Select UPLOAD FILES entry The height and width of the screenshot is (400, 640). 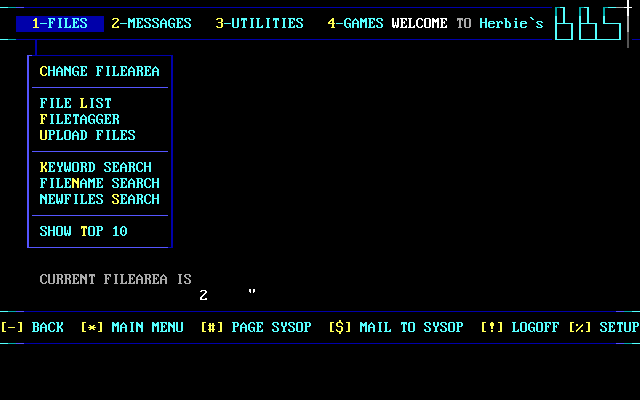pyautogui.click(x=87, y=135)
